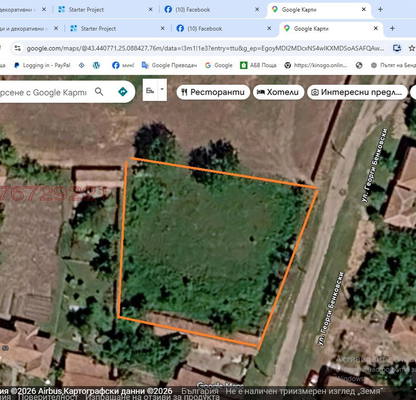The width and height of the screenshot is (416, 400).
Task: Click the WordPress bookmark icon
Action: pyautogui.click(x=96, y=65)
